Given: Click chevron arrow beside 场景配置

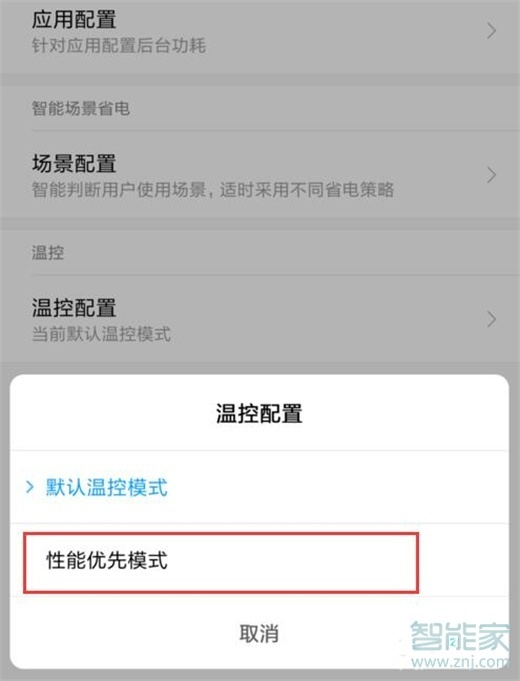Looking at the screenshot, I should [491, 175].
